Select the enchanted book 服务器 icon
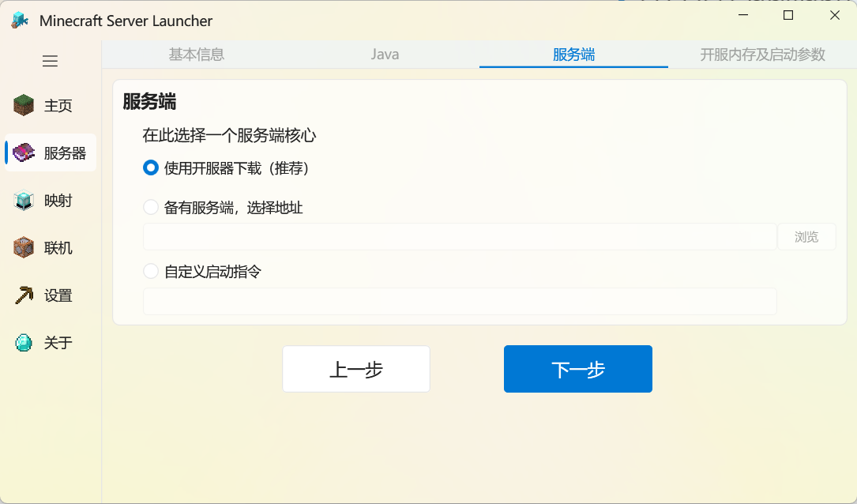Image resolution: width=857 pixels, height=504 pixels. [x=24, y=152]
